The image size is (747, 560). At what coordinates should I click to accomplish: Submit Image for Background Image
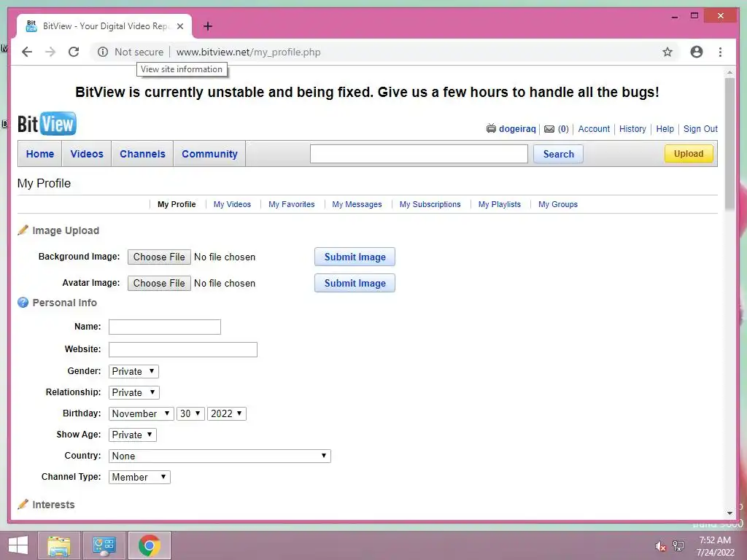[x=355, y=257]
